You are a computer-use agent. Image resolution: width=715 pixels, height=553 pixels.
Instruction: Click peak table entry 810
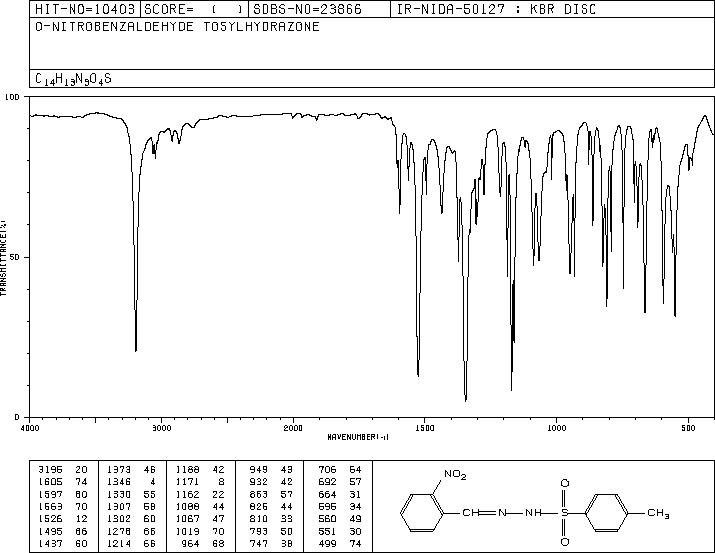(259, 519)
